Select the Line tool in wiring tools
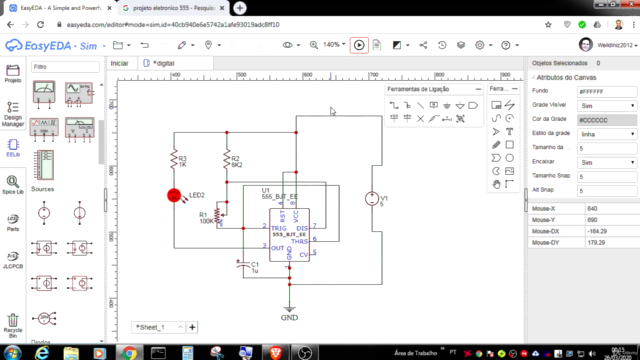Viewport: 640px width, 360px height. coord(420,105)
